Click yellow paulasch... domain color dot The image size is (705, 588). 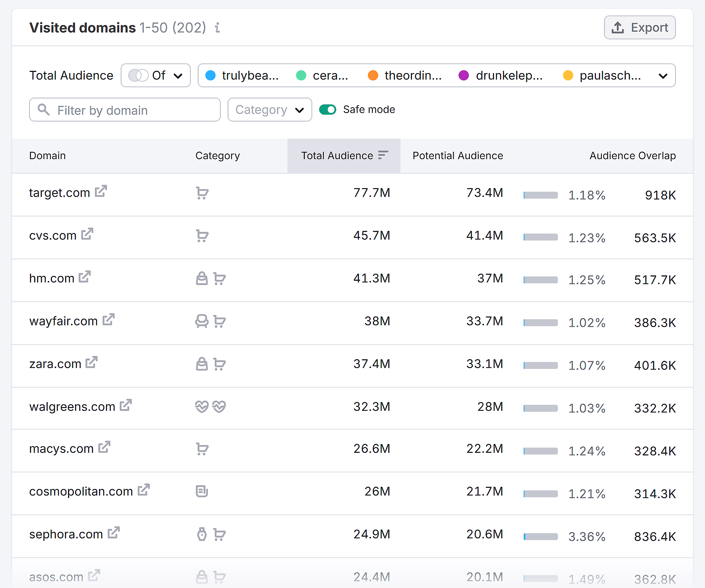[568, 76]
